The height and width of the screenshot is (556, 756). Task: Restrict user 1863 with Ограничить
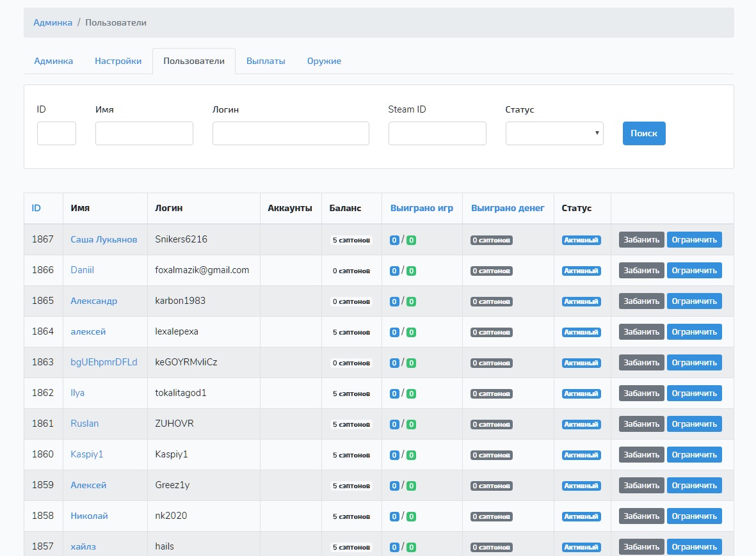pos(695,362)
